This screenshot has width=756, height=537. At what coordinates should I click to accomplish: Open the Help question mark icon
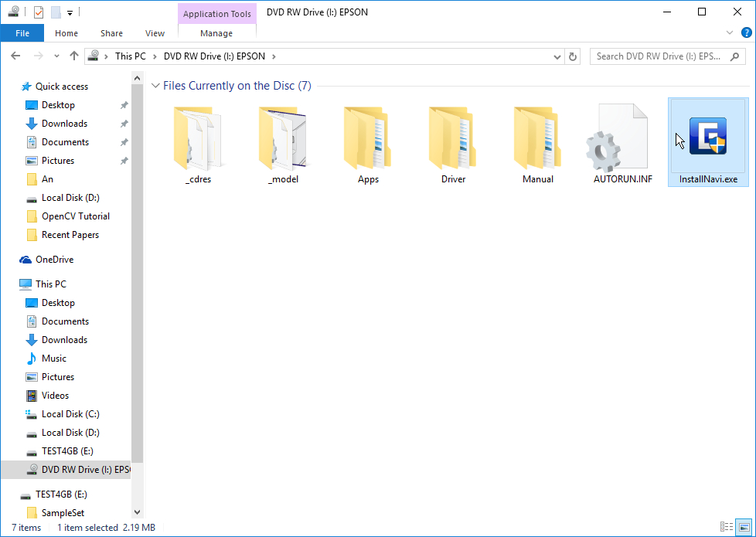(x=746, y=32)
